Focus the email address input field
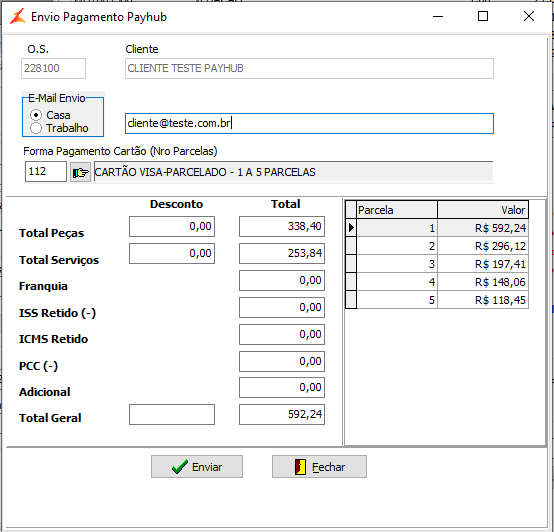The image size is (554, 532). tap(309, 123)
